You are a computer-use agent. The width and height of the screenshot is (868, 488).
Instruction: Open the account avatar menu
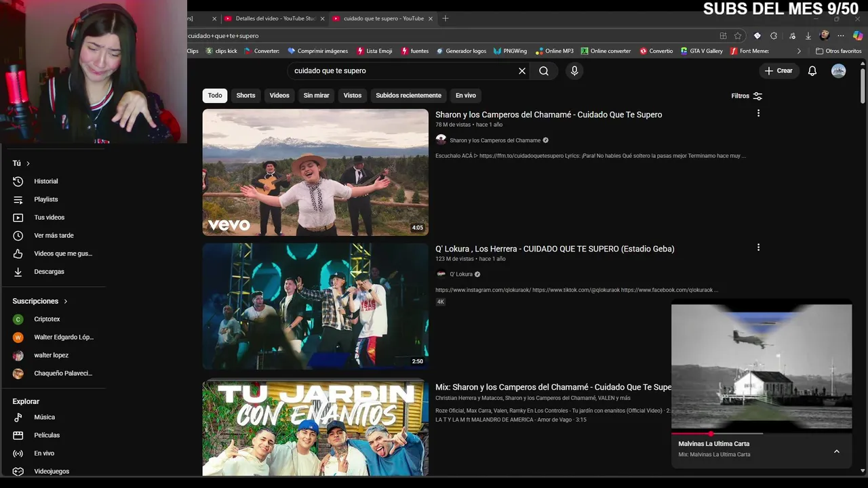(x=839, y=70)
